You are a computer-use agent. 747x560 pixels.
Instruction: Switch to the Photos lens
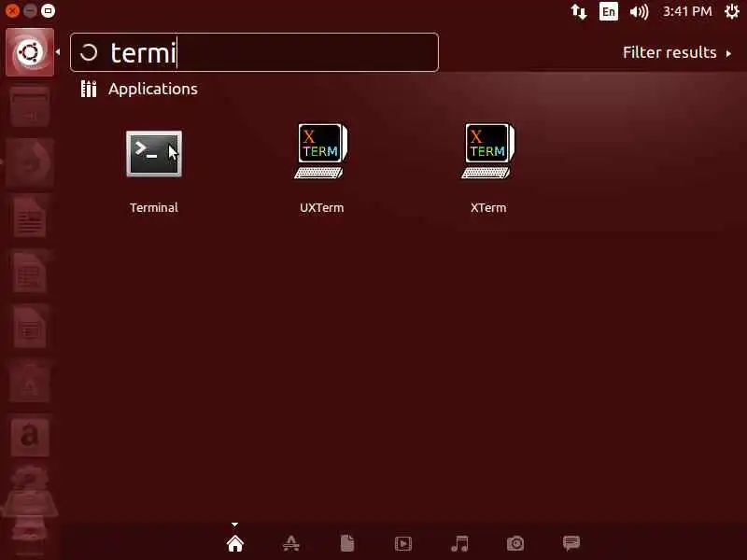(515, 543)
